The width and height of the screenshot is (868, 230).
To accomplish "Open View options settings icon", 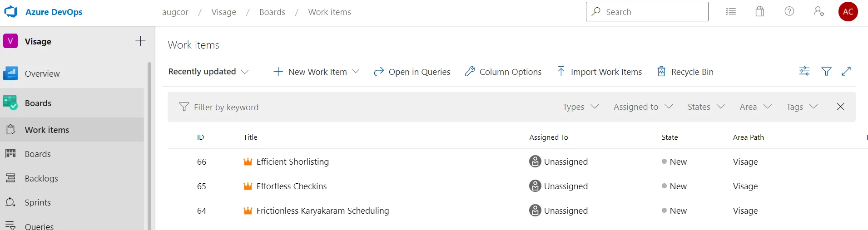I will pos(804,71).
